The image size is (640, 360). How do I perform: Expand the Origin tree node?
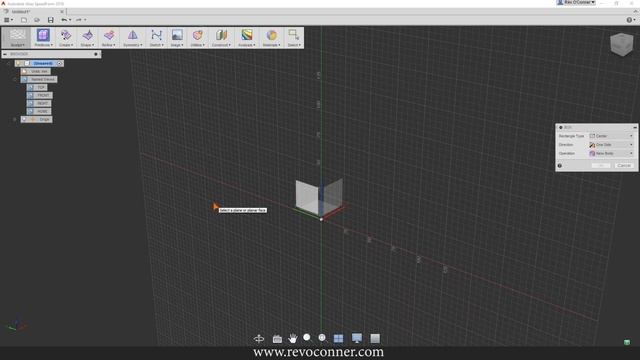tap(15, 119)
